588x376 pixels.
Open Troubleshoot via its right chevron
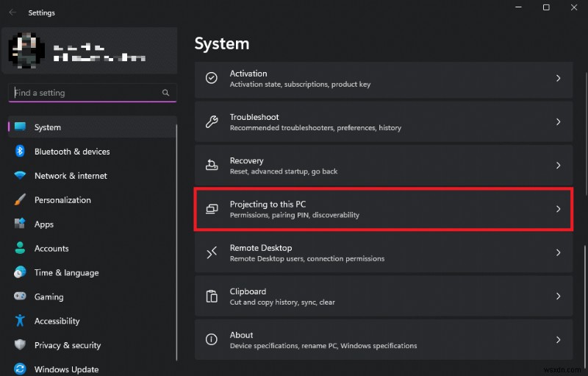coord(558,121)
